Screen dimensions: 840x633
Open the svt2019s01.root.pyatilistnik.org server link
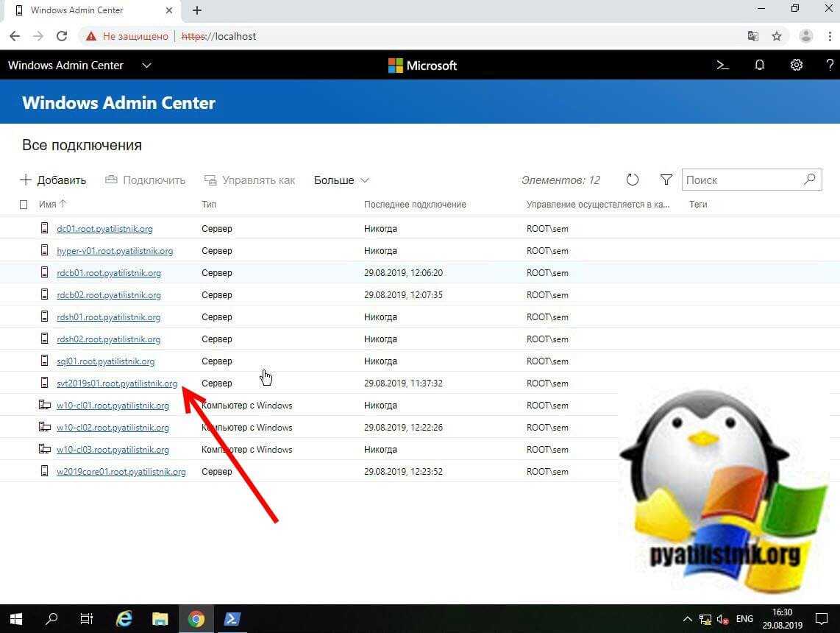(117, 383)
